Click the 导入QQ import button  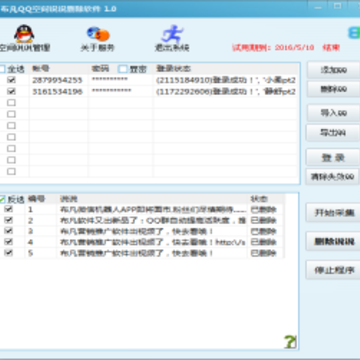[333, 113]
